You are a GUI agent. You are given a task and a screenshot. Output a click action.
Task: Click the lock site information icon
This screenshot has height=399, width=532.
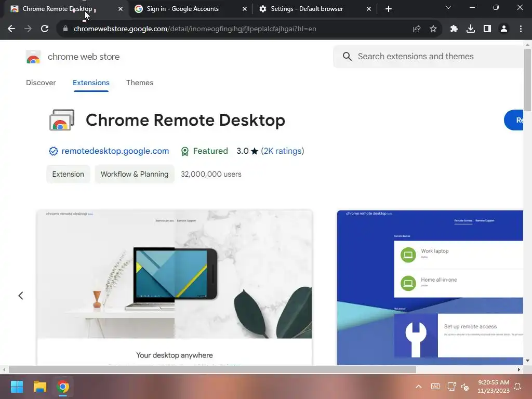click(x=65, y=29)
